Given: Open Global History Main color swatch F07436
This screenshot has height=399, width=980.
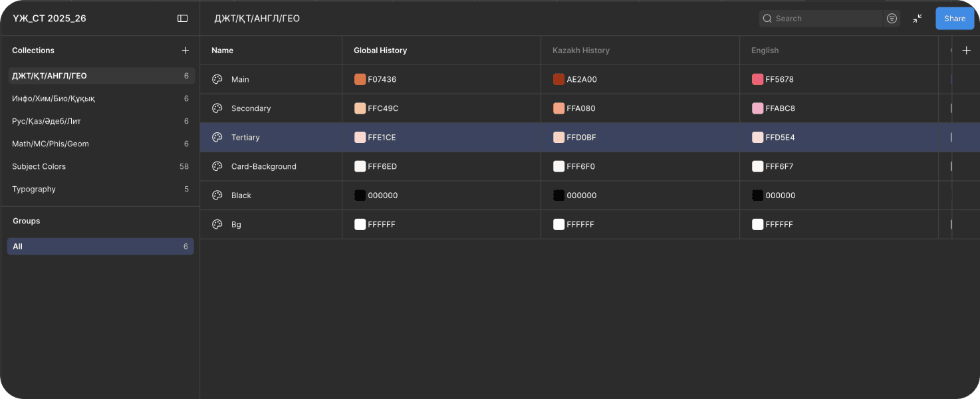Looking at the screenshot, I should click(x=360, y=80).
